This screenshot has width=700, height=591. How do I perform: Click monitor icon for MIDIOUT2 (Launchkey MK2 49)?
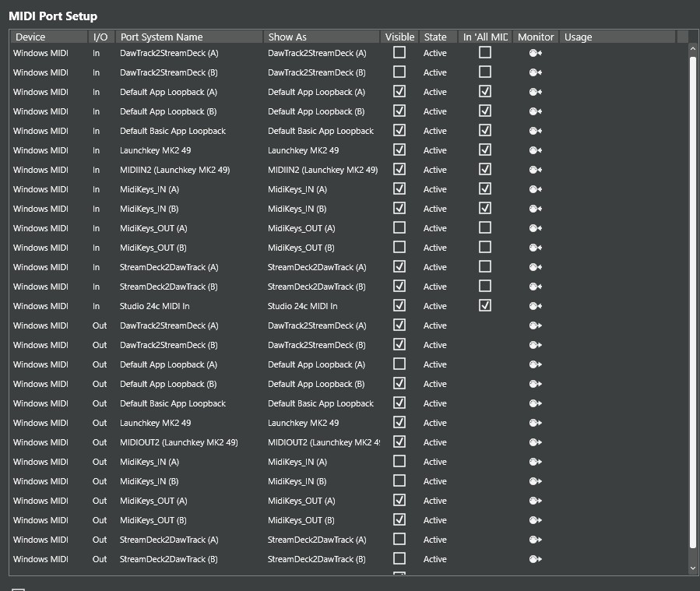tap(535, 442)
